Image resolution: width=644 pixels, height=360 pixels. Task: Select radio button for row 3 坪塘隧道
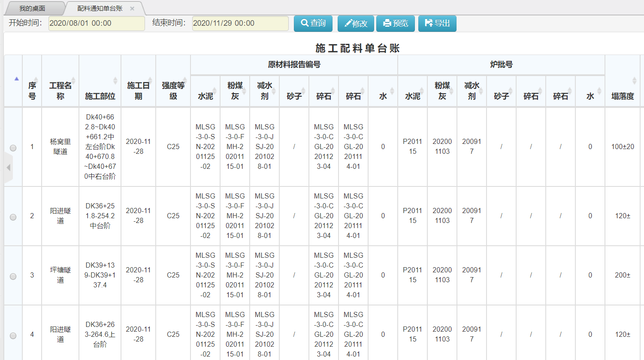(13, 276)
